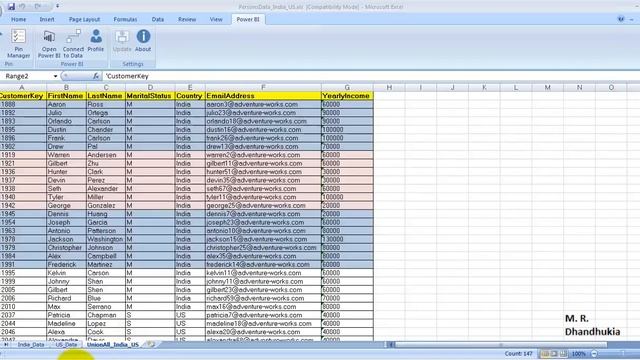Viewport: 640px width, 360px height.
Task: Open the Excel Help icon
Action: [621, 19]
